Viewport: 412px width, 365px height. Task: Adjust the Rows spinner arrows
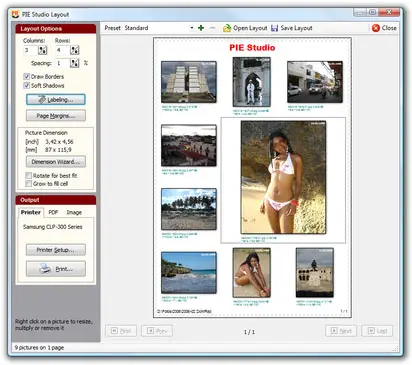pyautogui.click(x=74, y=50)
